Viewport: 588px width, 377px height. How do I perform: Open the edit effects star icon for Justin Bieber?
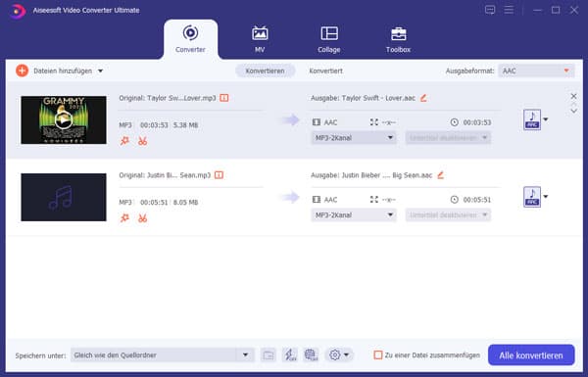124,218
